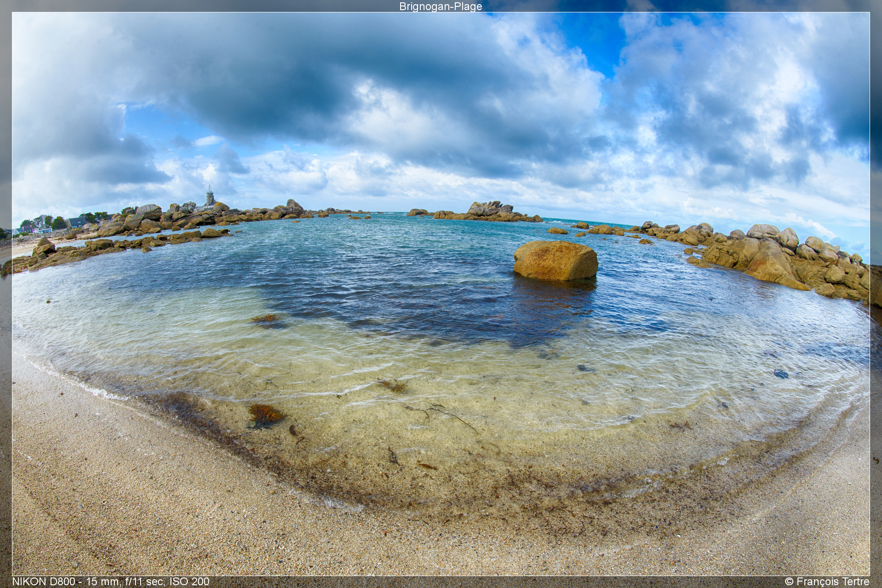Click the Brignogan-Plage title caption
The image size is (882, 588).
pyautogui.click(x=441, y=6)
